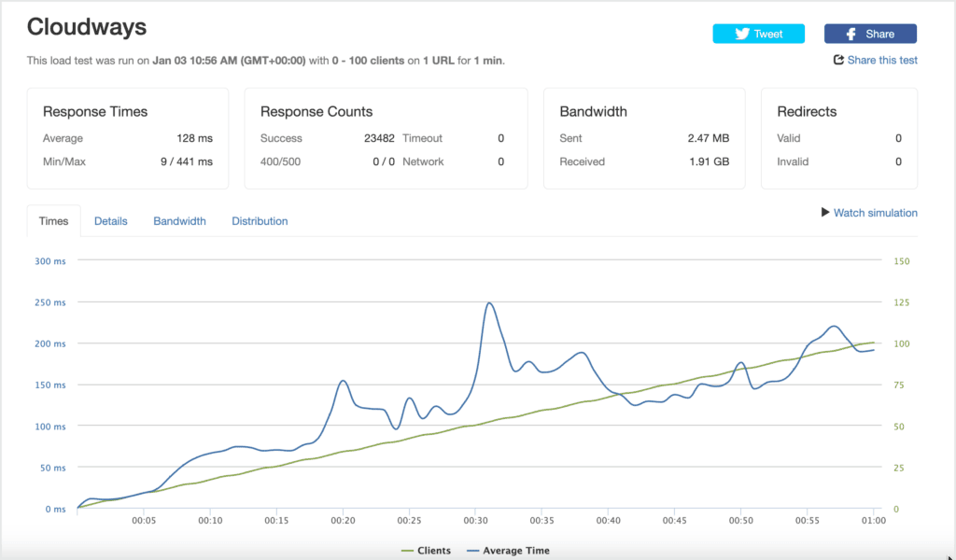Click the Twitter bird icon
Screen dimensions: 956x560
pyautogui.click(x=742, y=35)
